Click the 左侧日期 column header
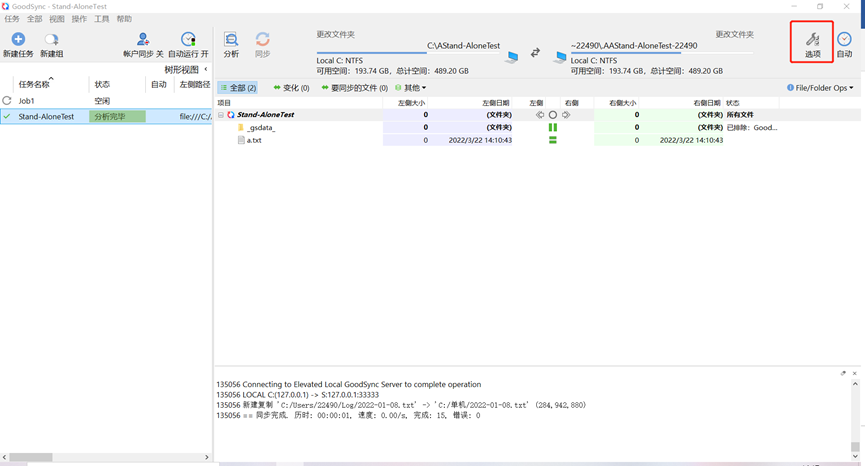 [x=495, y=103]
